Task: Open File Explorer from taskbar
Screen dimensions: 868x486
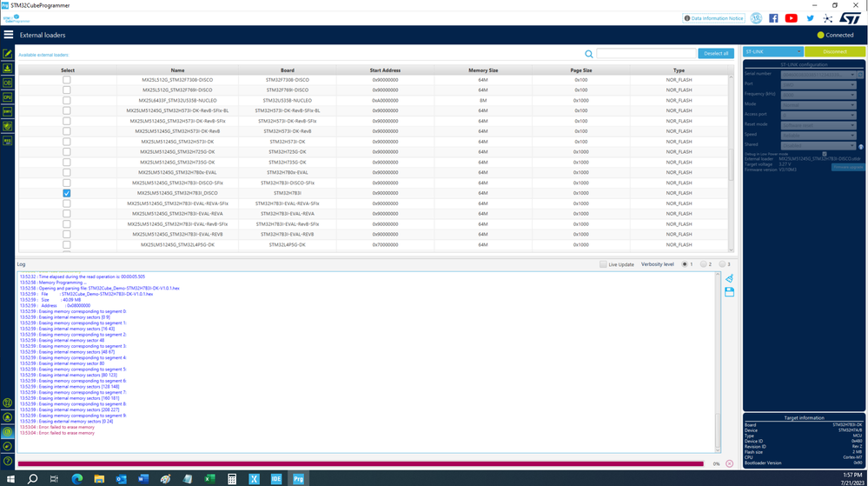Action: coord(99,479)
